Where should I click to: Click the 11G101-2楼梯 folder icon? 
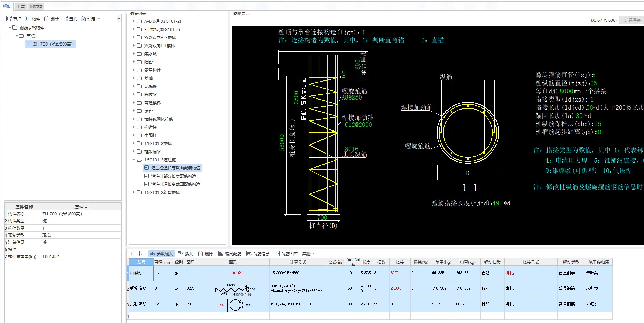click(139, 143)
